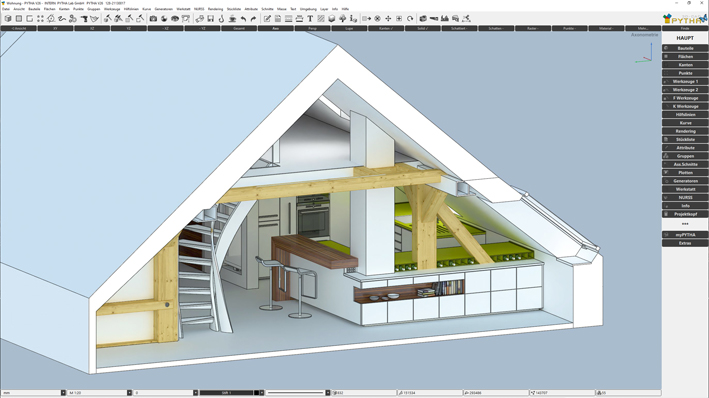Click the save disk icon in toolbar
Screen dimensions: 709x398
pyautogui.click(x=210, y=19)
